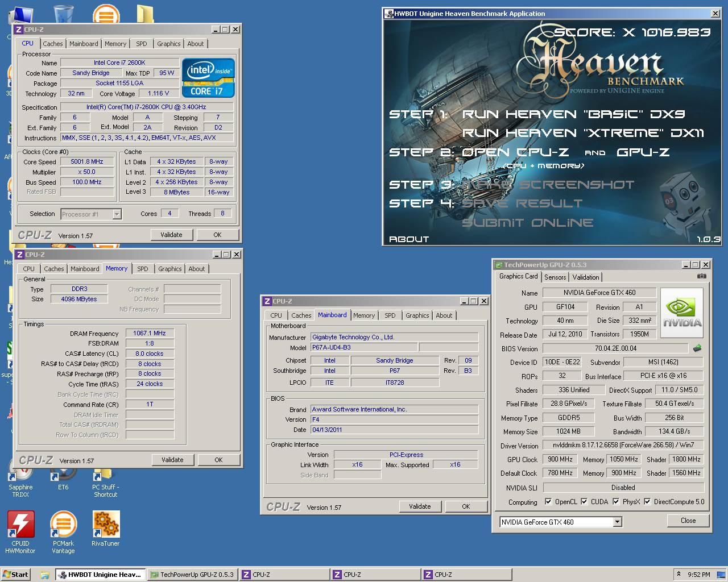Open SPD tab in top CPU-Z window
The image size is (728, 582).
(x=142, y=44)
